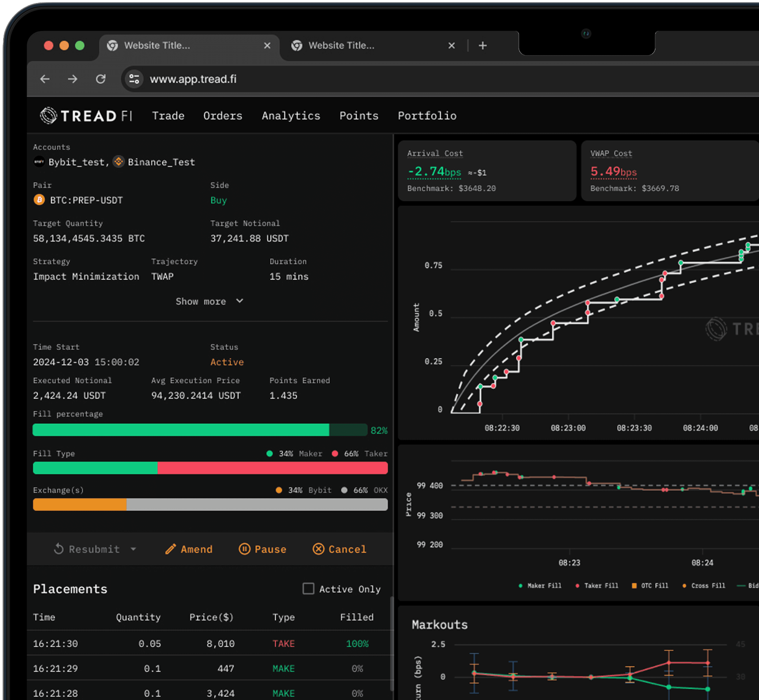Click the Active status text
The height and width of the screenshot is (700, 759).
227,362
